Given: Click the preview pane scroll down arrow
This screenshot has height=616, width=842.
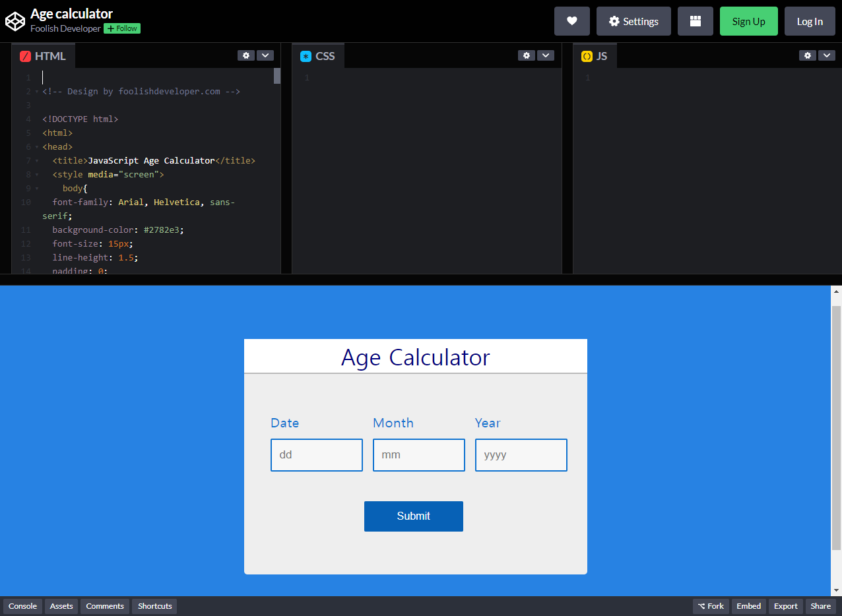Looking at the screenshot, I should click(x=836, y=590).
